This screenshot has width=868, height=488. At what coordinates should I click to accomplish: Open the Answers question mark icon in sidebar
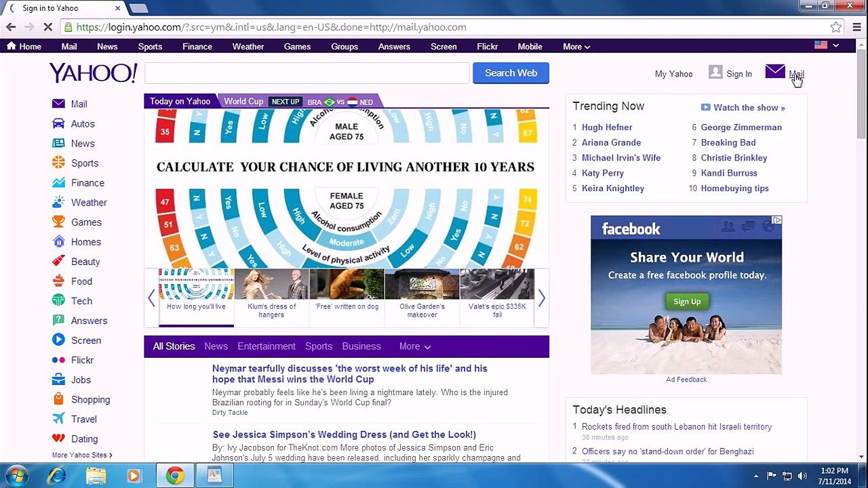(x=58, y=320)
